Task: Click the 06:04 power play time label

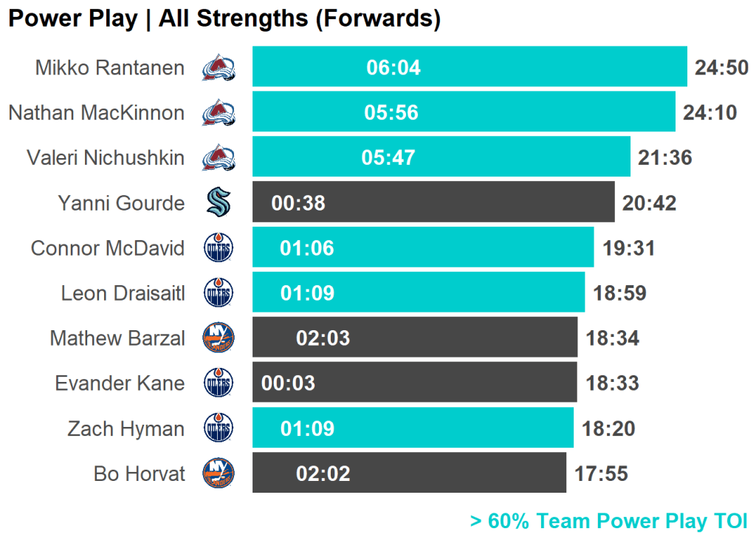Action: pyautogui.click(x=393, y=68)
